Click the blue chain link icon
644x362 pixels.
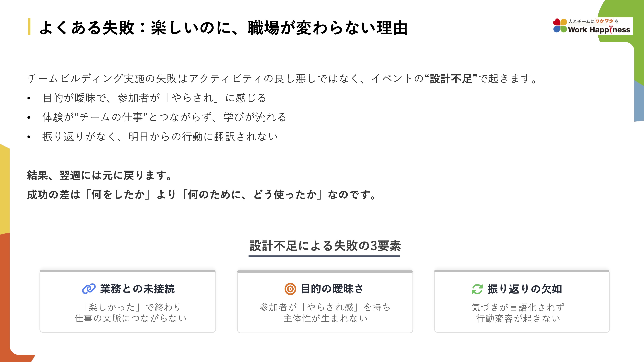tap(89, 289)
